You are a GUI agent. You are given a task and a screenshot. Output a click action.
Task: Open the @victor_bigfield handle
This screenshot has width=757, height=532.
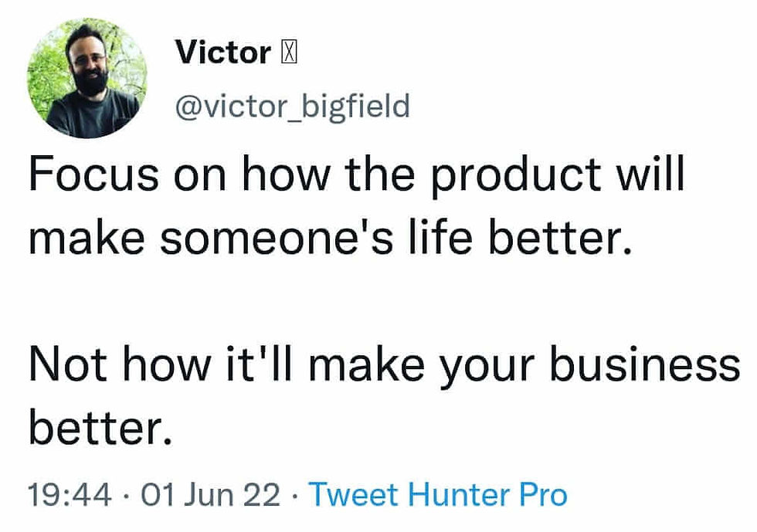pos(293,107)
